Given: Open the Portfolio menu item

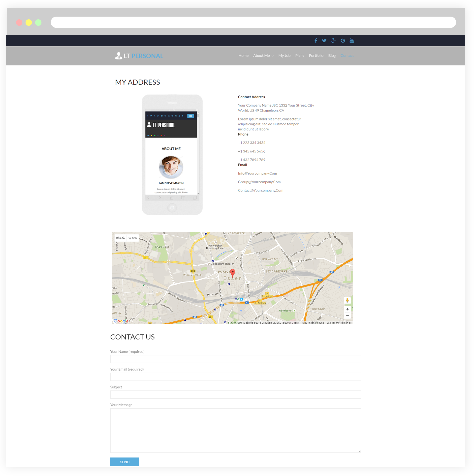Looking at the screenshot, I should coord(316,56).
